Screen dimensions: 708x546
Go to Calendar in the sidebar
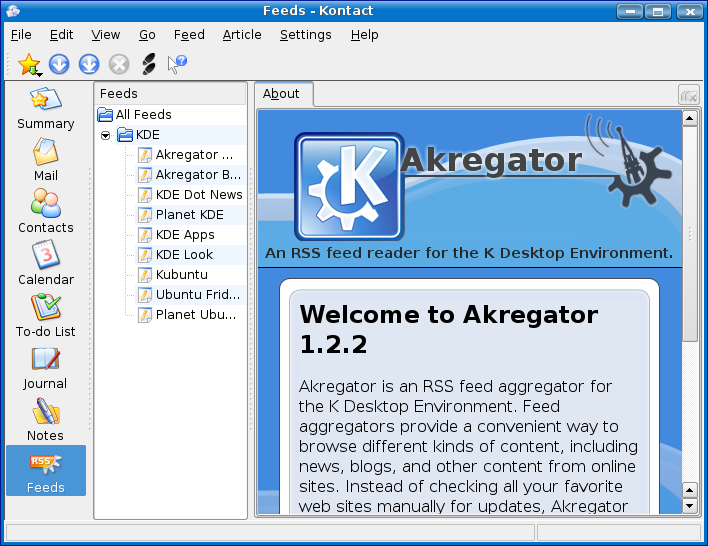[x=45, y=264]
